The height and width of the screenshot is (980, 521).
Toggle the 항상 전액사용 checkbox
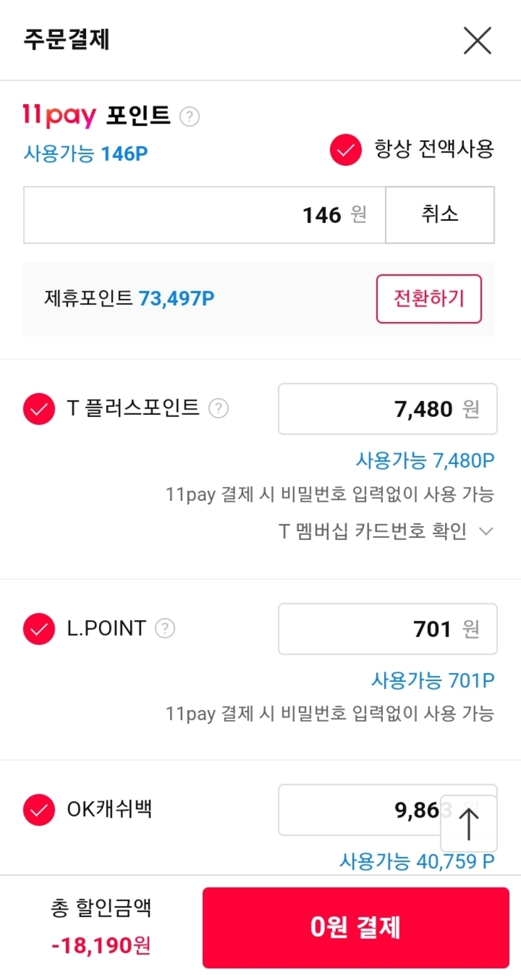[346, 150]
